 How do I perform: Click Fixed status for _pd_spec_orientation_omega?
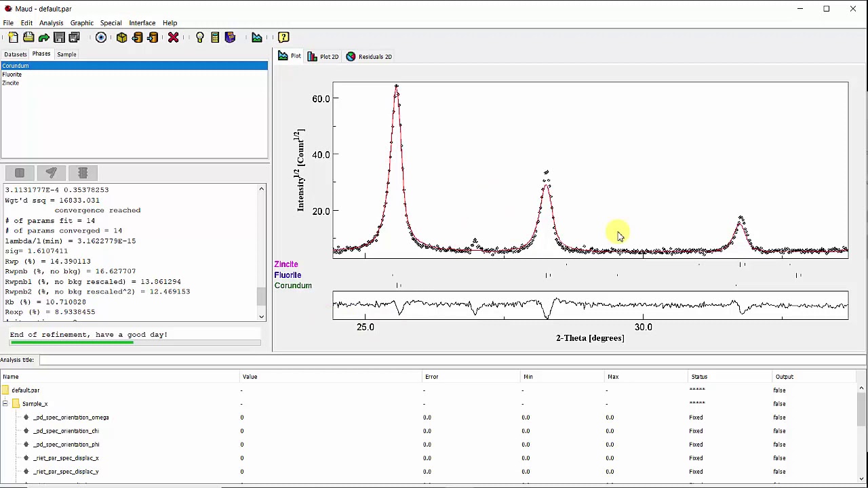(x=696, y=418)
